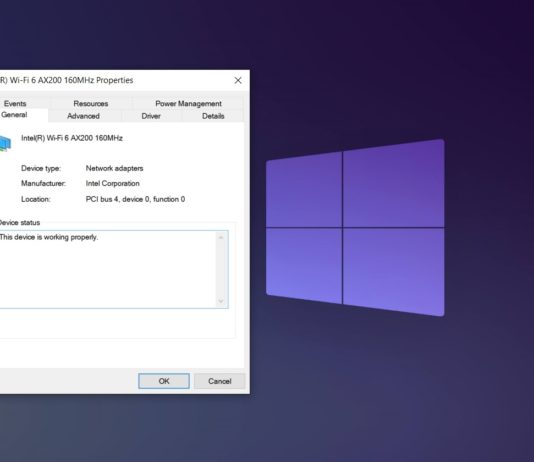Close the Wi-Fi 6 AX200 Properties dialog
This screenshot has width=534, height=462.
click(x=238, y=80)
